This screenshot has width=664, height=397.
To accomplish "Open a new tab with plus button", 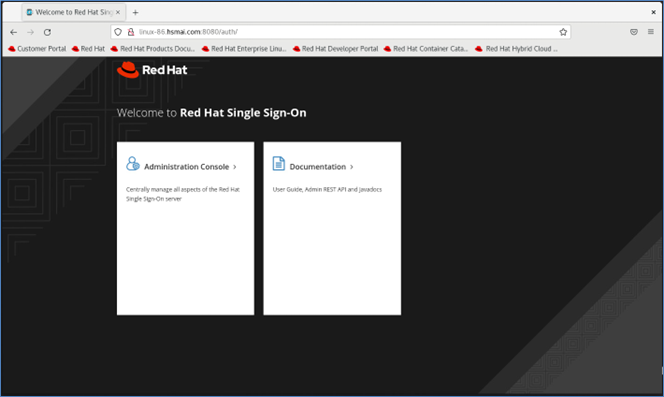I will pos(136,13).
